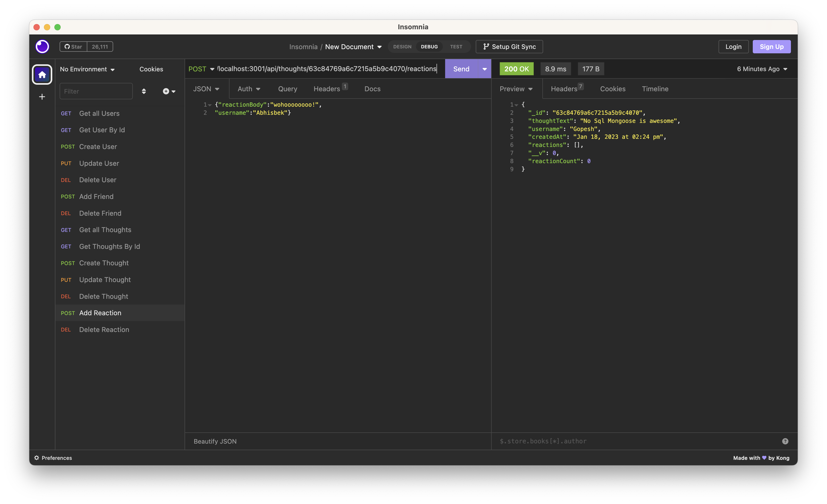Open the POST method dropdown
This screenshot has width=827, height=504.
(x=201, y=69)
